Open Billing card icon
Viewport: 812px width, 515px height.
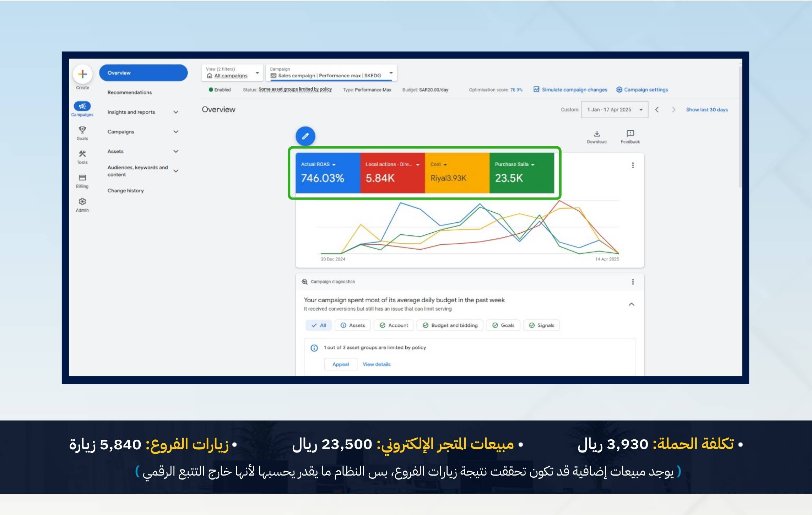point(82,178)
